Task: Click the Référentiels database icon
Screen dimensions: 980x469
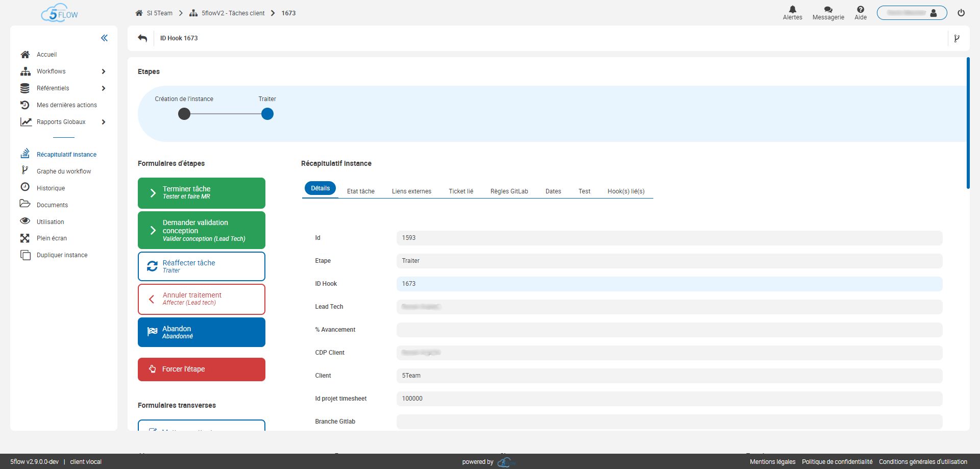Action: 25,88
